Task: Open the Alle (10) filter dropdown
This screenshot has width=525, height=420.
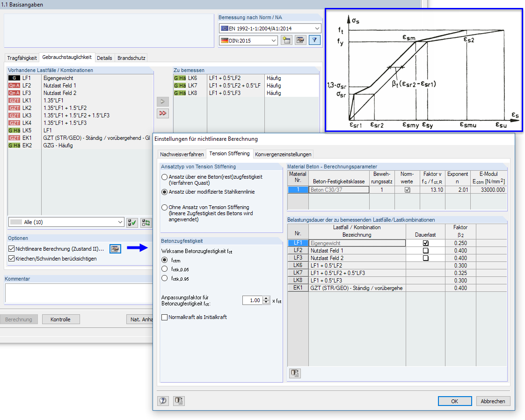Action: click(120, 222)
